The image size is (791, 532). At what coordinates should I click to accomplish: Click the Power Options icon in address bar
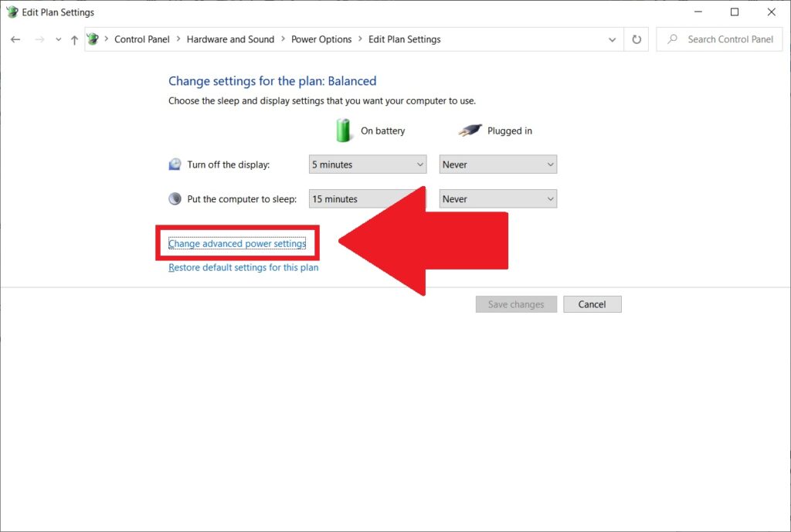point(93,39)
